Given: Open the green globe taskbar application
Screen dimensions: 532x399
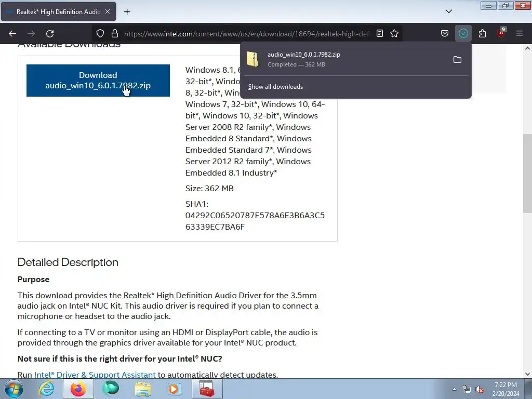Looking at the screenshot, I should [x=111, y=389].
